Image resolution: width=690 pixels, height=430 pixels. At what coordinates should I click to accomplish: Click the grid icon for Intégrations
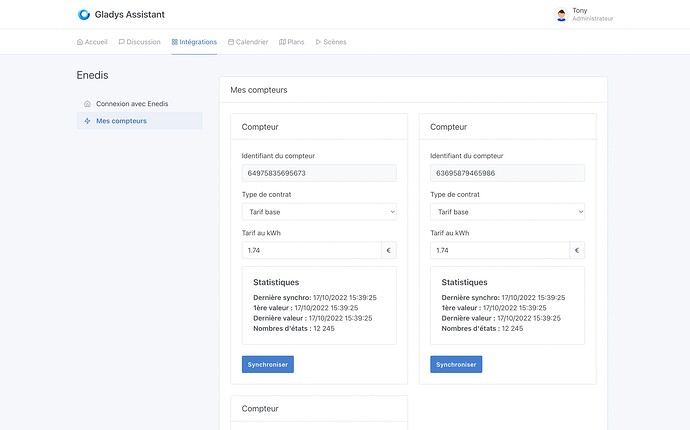tap(175, 42)
